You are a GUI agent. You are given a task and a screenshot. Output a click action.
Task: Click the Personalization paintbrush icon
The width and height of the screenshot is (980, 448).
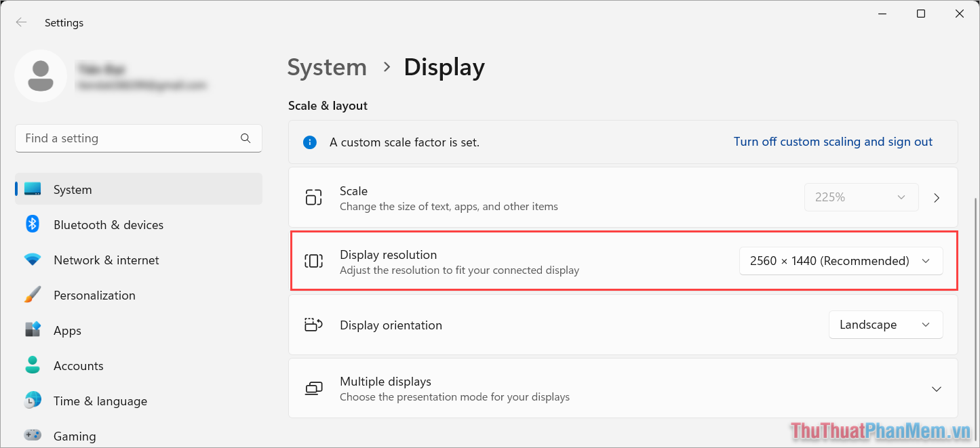click(32, 295)
